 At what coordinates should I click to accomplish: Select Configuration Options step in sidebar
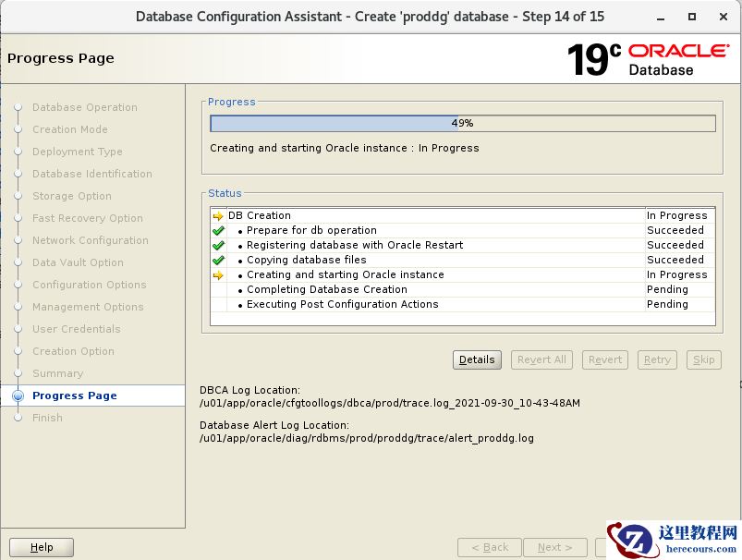(x=90, y=285)
